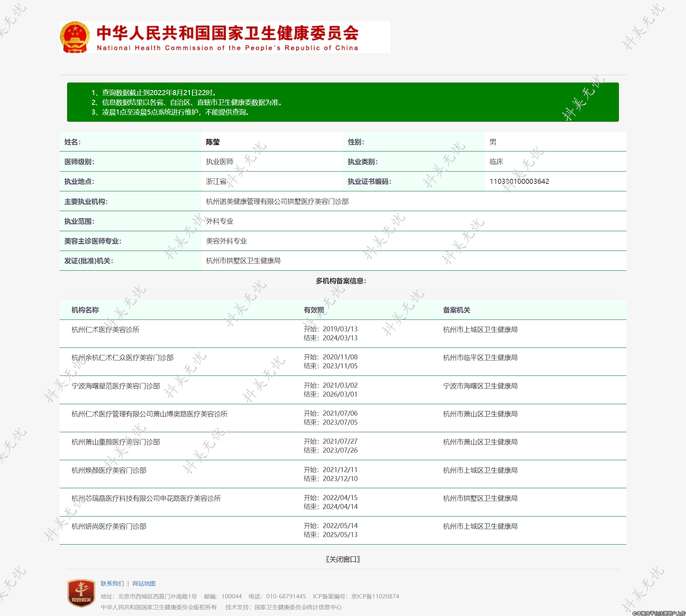The width and height of the screenshot is (686, 616).
Task: Click the main institution name 杭州诺美健康管理有限公司
Action: click(x=277, y=202)
